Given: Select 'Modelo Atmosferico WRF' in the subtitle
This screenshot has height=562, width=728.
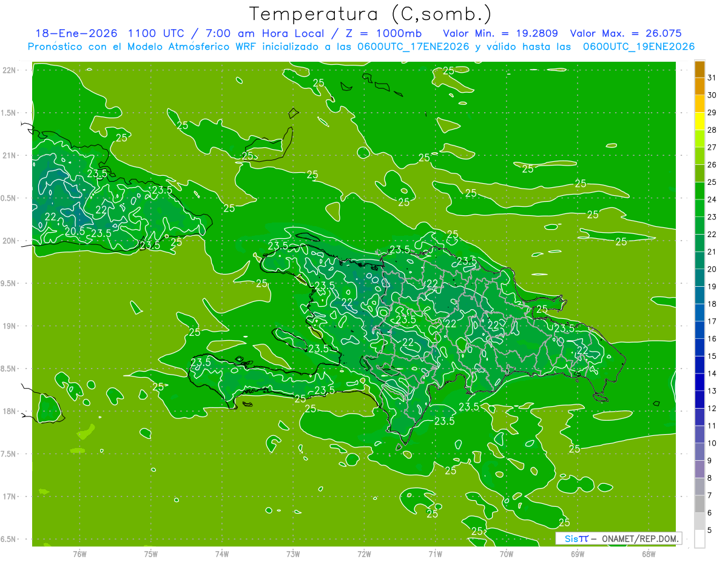Looking at the screenshot, I should click(194, 47).
